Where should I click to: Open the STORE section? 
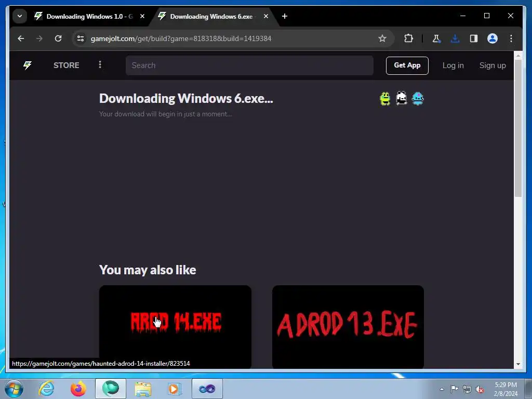[x=66, y=65]
